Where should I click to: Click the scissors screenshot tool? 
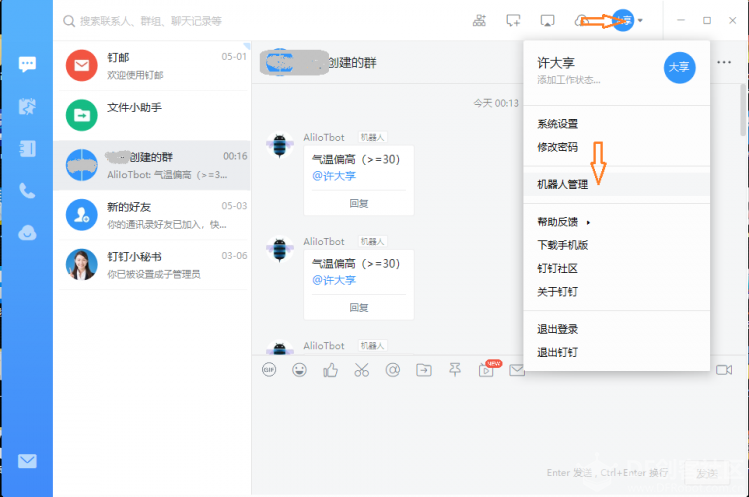(362, 370)
